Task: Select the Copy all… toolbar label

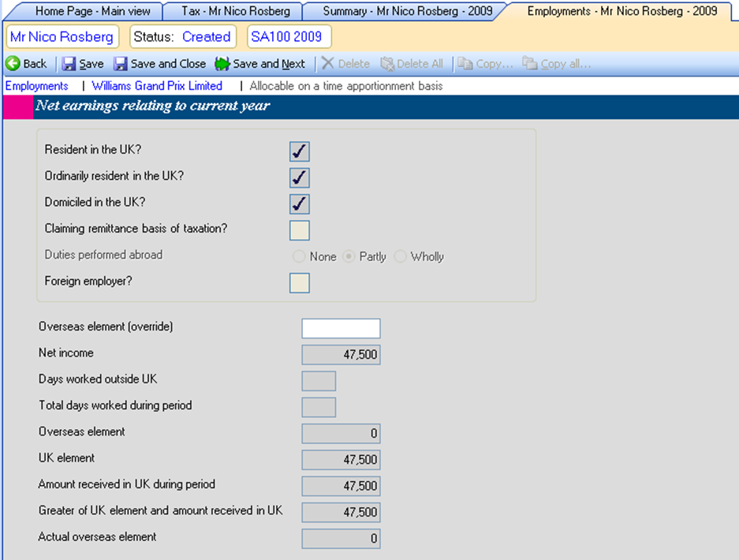Action: pos(565,64)
